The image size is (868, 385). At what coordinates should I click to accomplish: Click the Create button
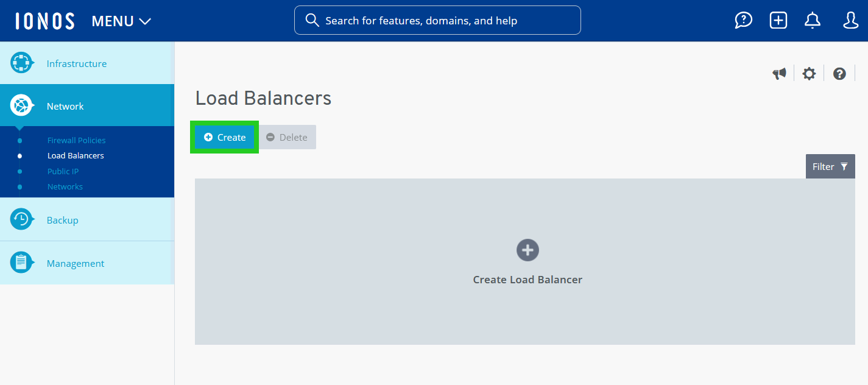tap(224, 137)
